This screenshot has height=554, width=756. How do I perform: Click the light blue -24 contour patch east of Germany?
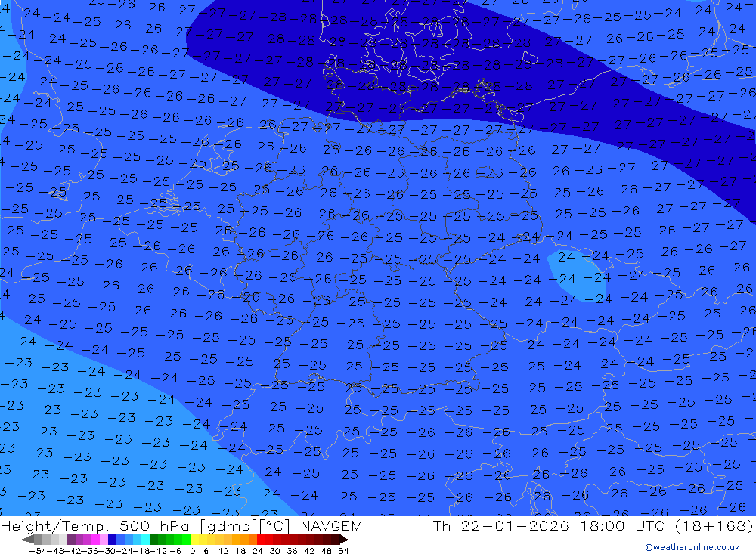coord(576,276)
